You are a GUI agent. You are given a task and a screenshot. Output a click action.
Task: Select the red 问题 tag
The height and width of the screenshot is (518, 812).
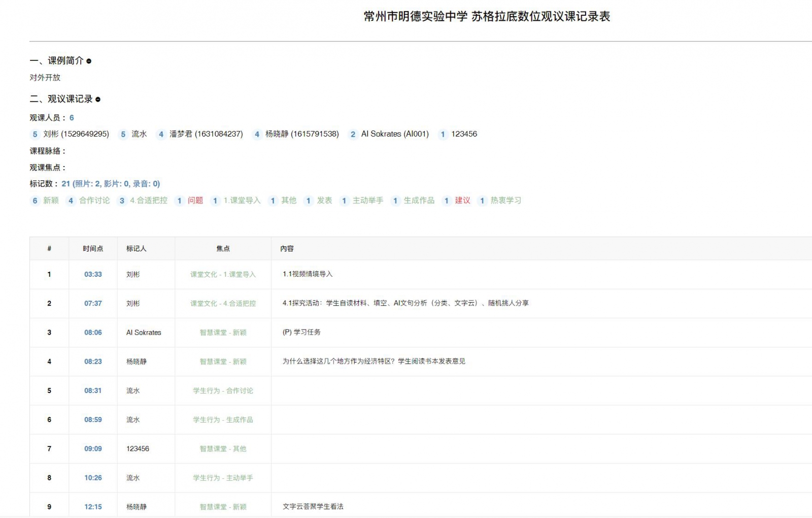(195, 201)
